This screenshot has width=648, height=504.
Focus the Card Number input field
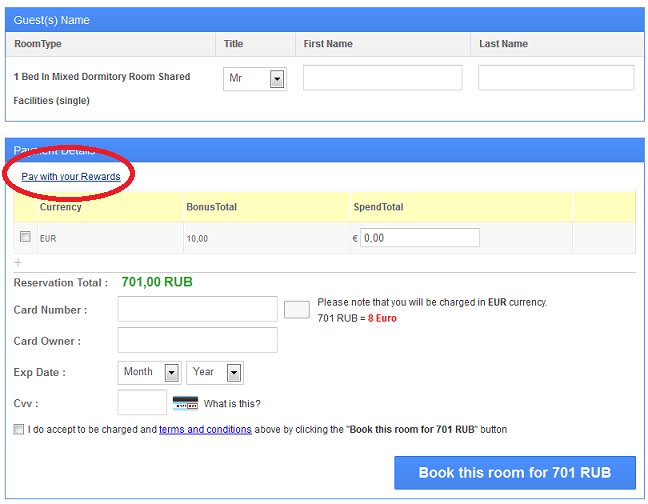pyautogui.click(x=197, y=309)
